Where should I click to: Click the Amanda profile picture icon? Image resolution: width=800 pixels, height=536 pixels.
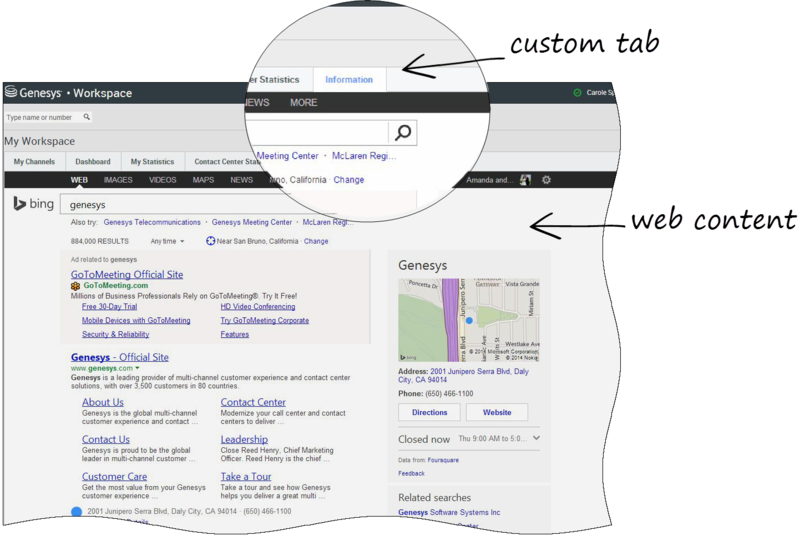[526, 180]
